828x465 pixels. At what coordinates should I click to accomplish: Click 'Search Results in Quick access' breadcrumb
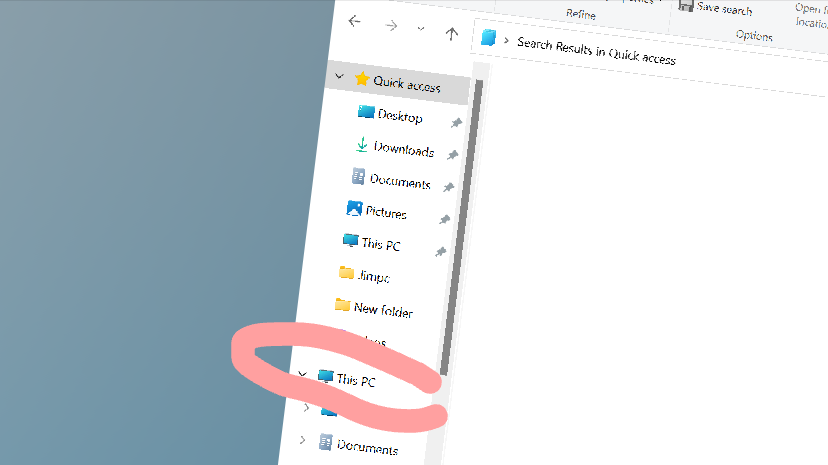click(596, 51)
